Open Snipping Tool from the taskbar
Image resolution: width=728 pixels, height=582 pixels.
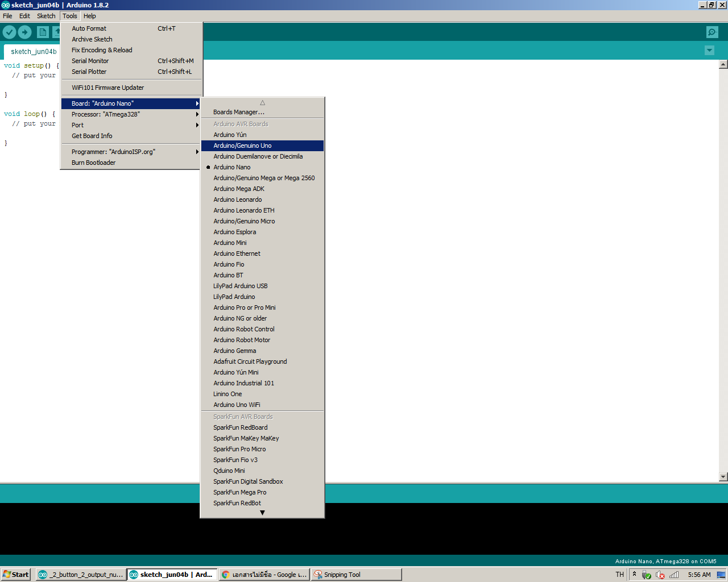click(x=357, y=575)
